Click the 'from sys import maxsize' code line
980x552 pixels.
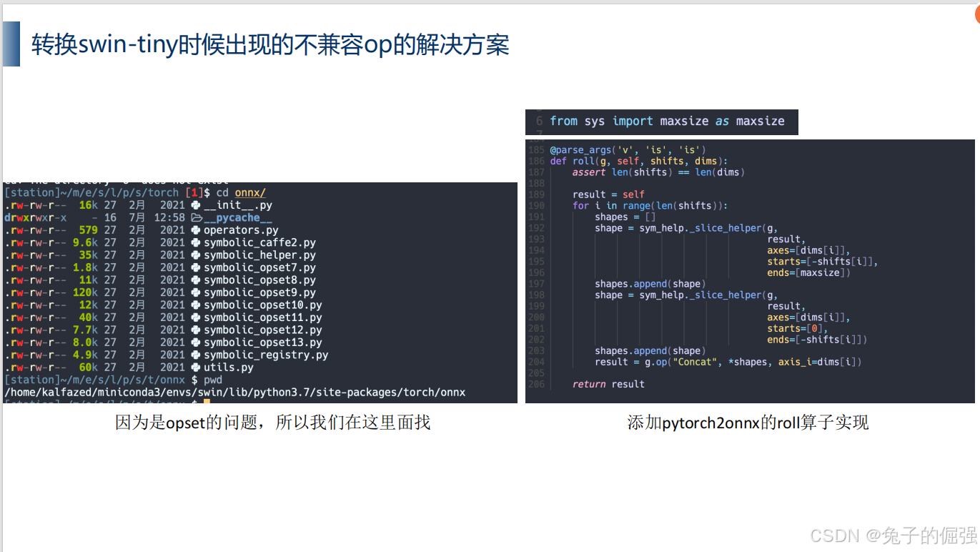[x=667, y=122]
